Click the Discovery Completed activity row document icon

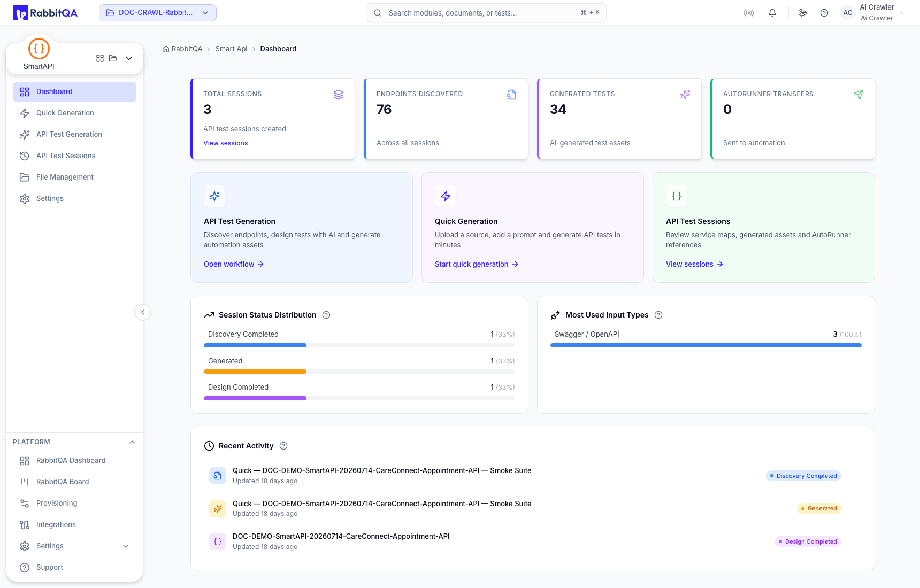(218, 476)
